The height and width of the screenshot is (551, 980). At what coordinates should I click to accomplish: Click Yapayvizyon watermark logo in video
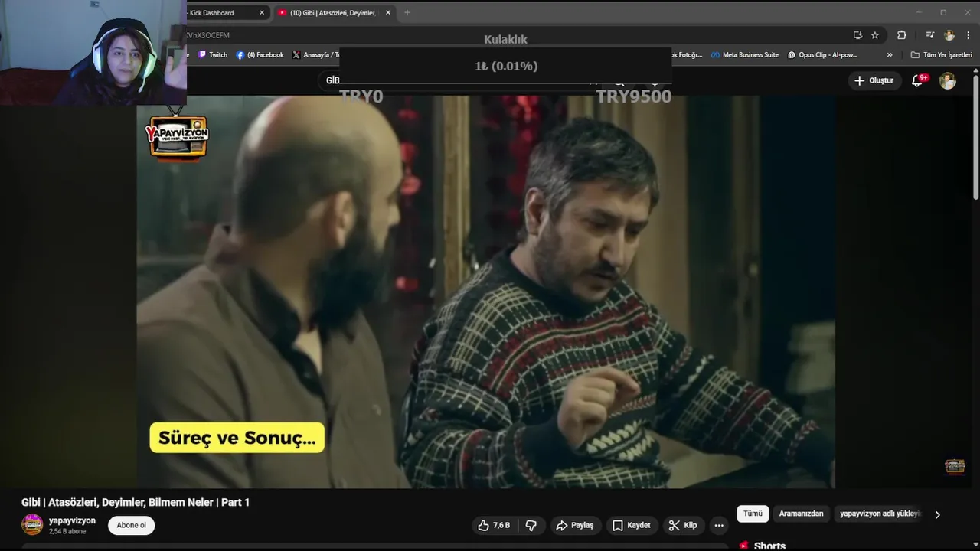tap(177, 136)
